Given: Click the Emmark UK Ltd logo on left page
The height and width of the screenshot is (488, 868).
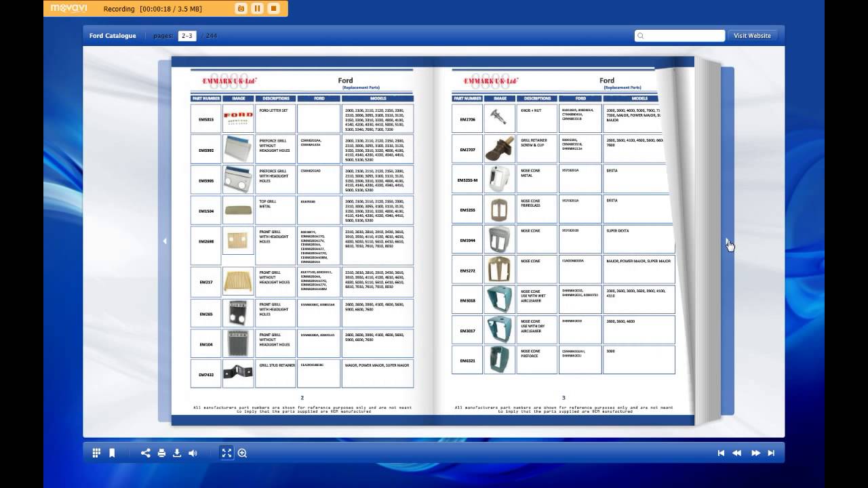Looking at the screenshot, I should (231, 81).
